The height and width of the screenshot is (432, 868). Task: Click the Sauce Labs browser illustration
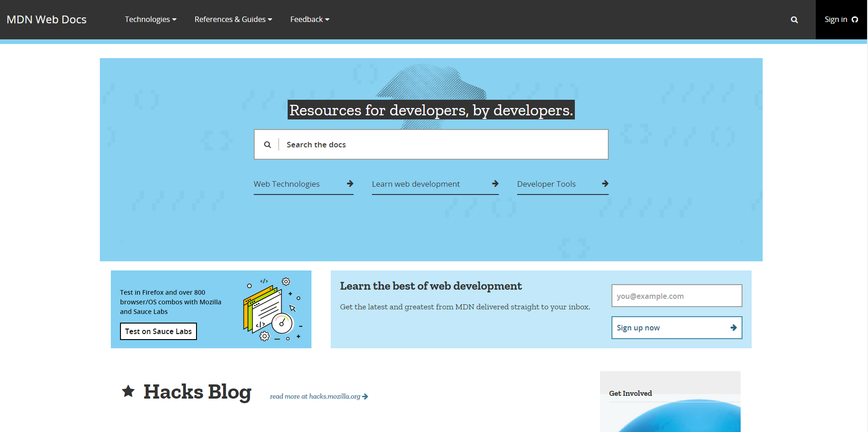(x=273, y=309)
